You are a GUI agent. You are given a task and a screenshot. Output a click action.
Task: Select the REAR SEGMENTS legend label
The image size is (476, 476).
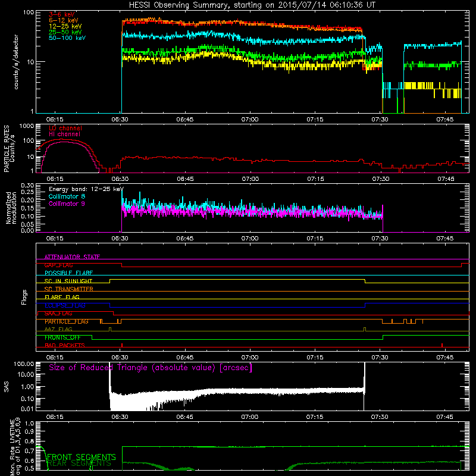pos(80,464)
